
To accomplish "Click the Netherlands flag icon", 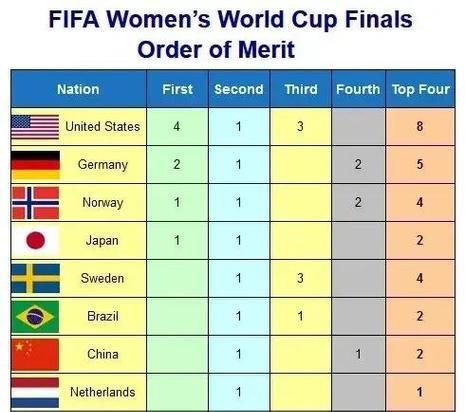I will [x=35, y=393].
